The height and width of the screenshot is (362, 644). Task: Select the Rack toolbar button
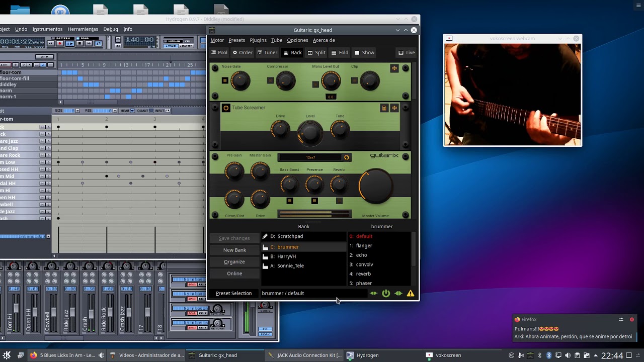point(293,52)
